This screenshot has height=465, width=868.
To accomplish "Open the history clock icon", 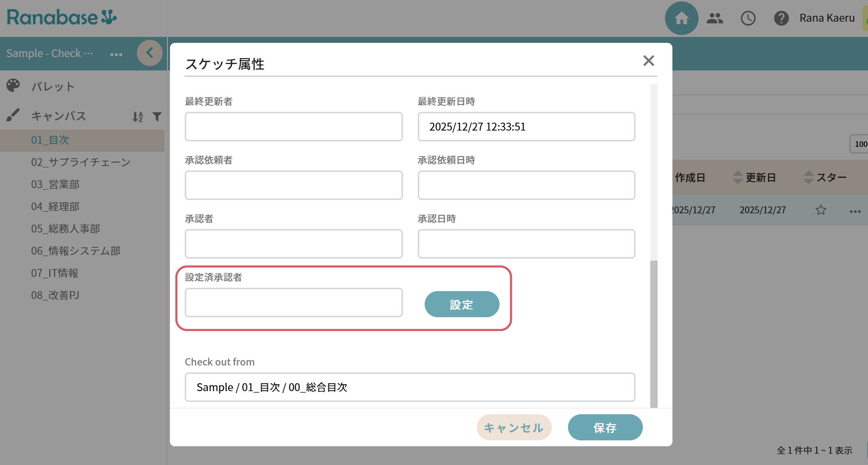I will 748,18.
